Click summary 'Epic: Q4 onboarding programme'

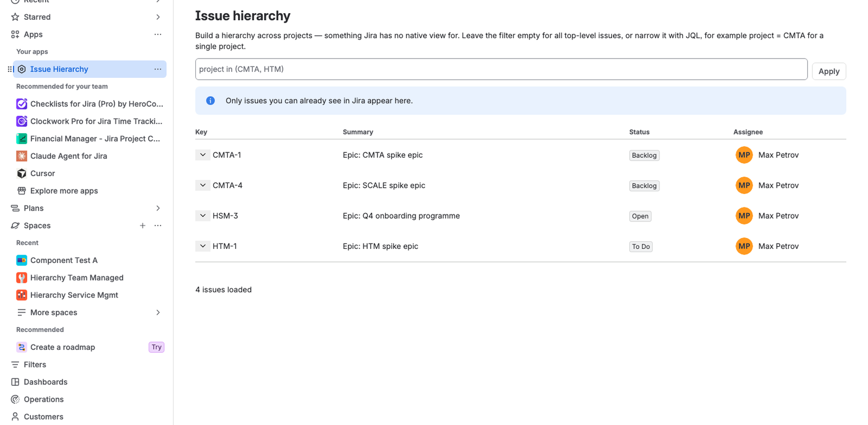pos(401,216)
